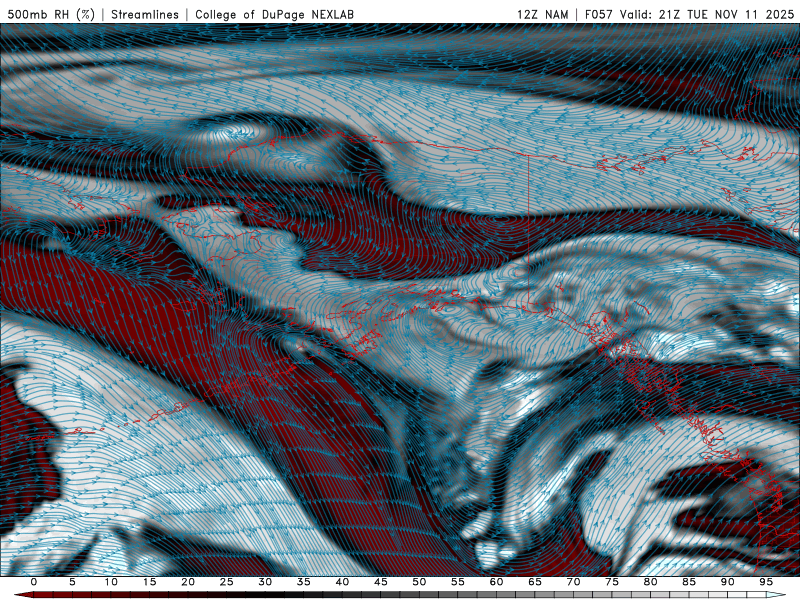Screen dimensions: 800x600
Task: Click the "65" label on the color scale
Action: coord(535,582)
